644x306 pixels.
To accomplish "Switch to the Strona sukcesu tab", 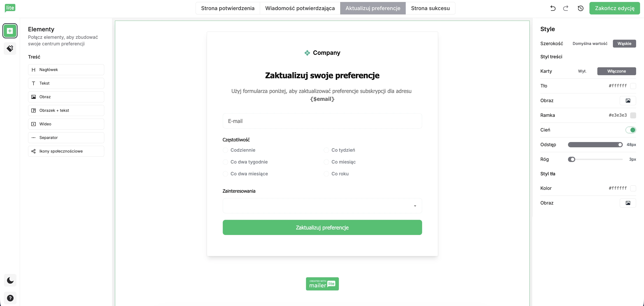I will coord(430,8).
